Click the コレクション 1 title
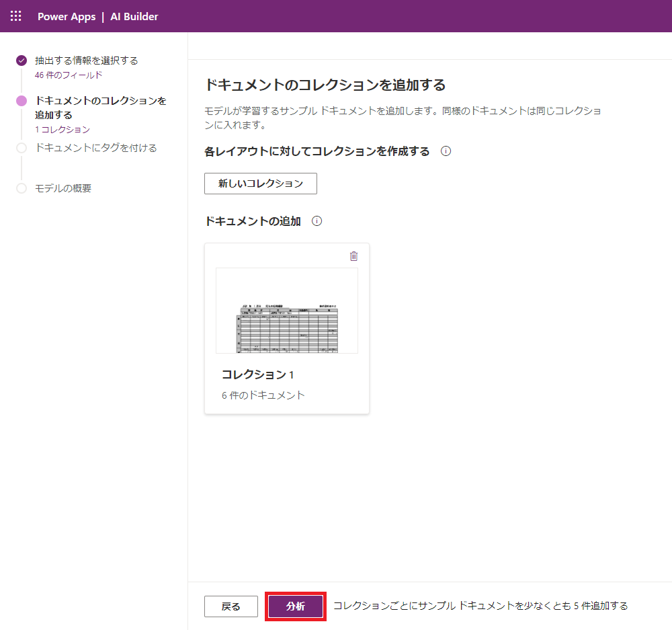The height and width of the screenshot is (630, 672). (257, 375)
